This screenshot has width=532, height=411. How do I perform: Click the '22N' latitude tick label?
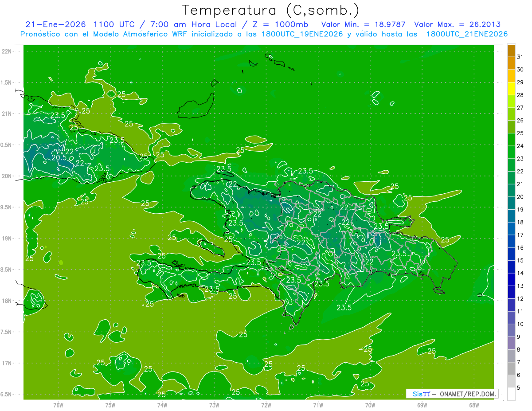(x=7, y=51)
